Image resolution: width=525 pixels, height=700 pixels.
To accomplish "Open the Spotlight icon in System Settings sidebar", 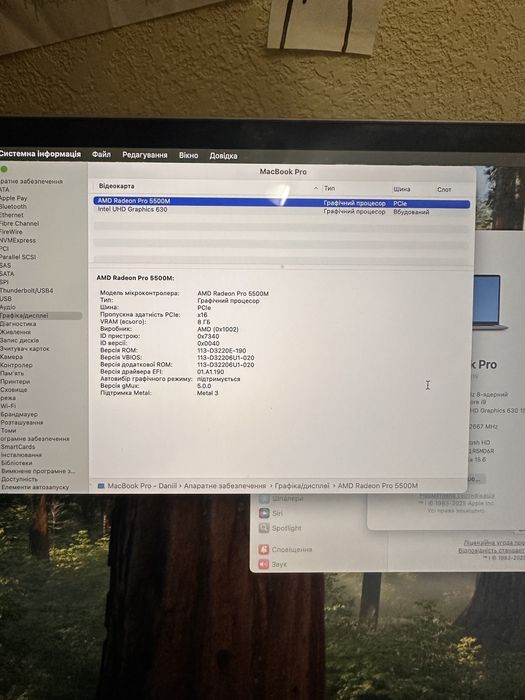I will point(264,529).
